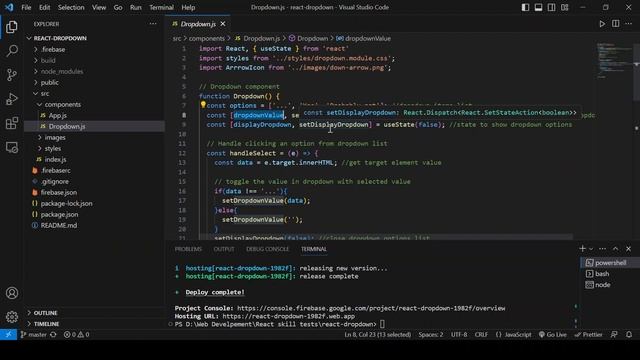Open the Extensions view

tap(12, 123)
